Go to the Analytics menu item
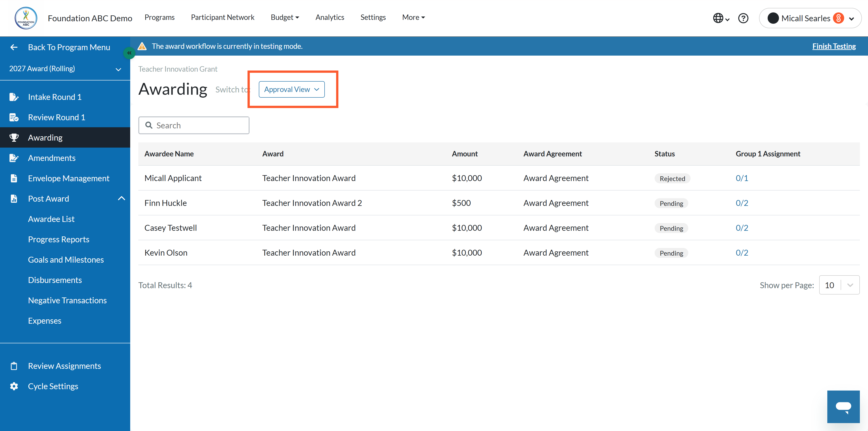868x431 pixels. pyautogui.click(x=330, y=17)
